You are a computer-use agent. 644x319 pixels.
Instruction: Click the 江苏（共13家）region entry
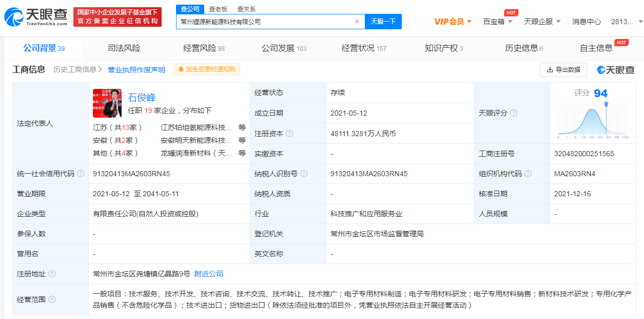tap(118, 127)
